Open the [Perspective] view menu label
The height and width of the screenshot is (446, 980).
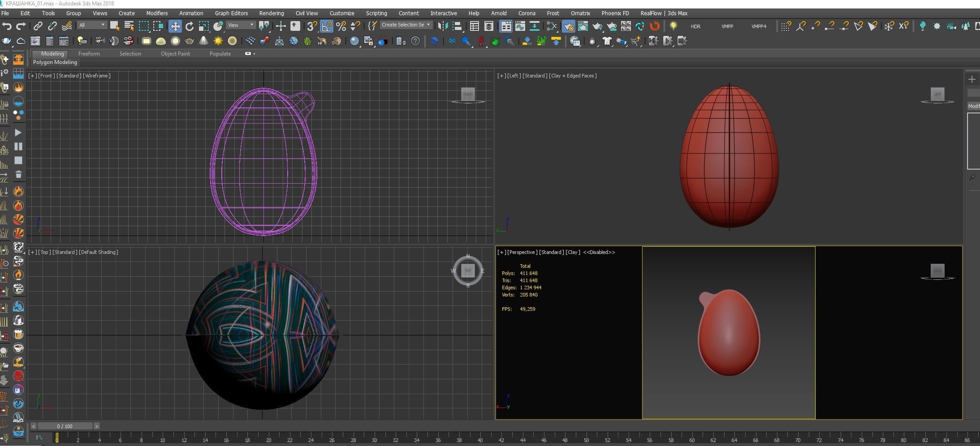522,252
